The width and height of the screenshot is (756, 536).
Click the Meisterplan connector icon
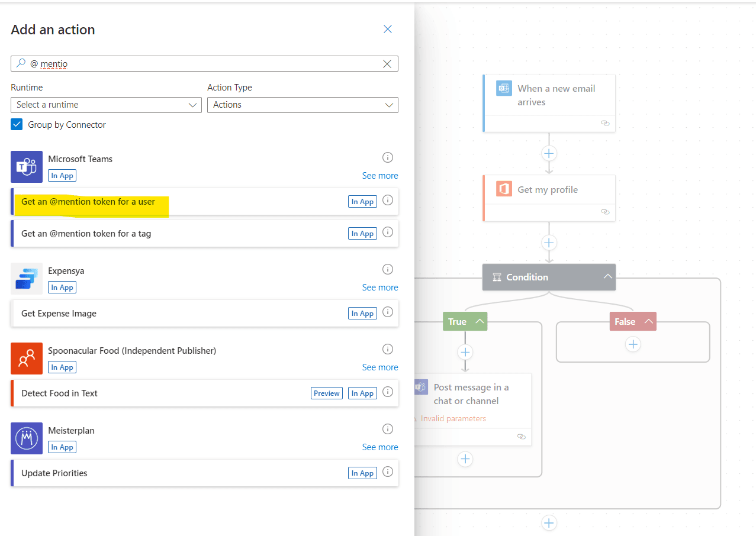tap(27, 438)
